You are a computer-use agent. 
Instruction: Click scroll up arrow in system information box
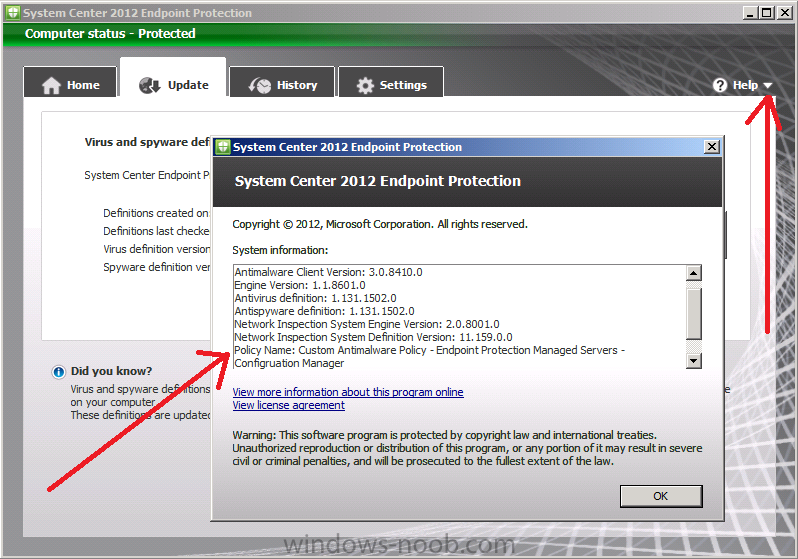(x=694, y=273)
